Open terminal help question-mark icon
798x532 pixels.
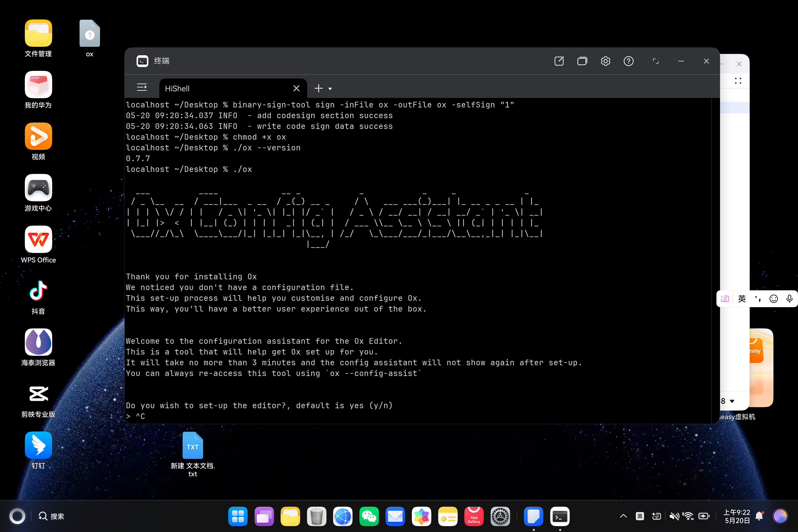pos(628,61)
